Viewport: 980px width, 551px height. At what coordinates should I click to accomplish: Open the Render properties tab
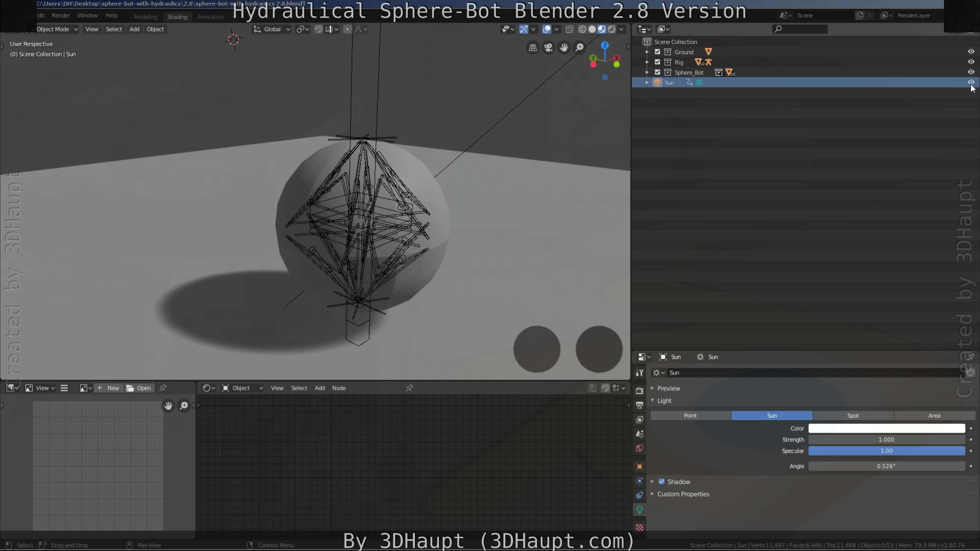tap(640, 391)
